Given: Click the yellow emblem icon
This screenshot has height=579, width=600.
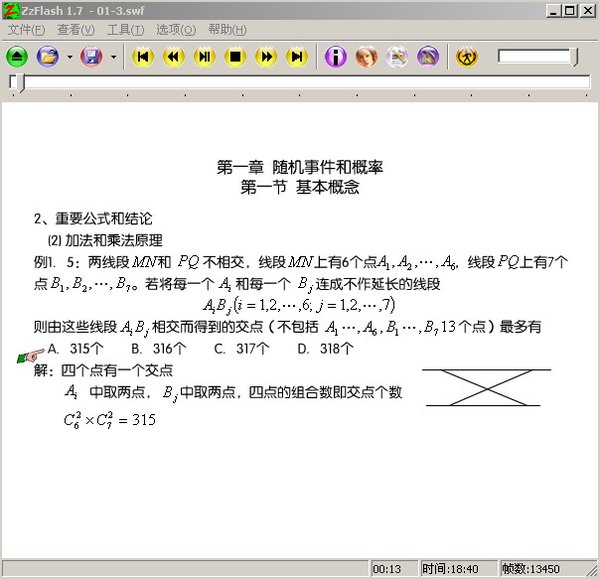Looking at the screenshot, I should point(467,57).
